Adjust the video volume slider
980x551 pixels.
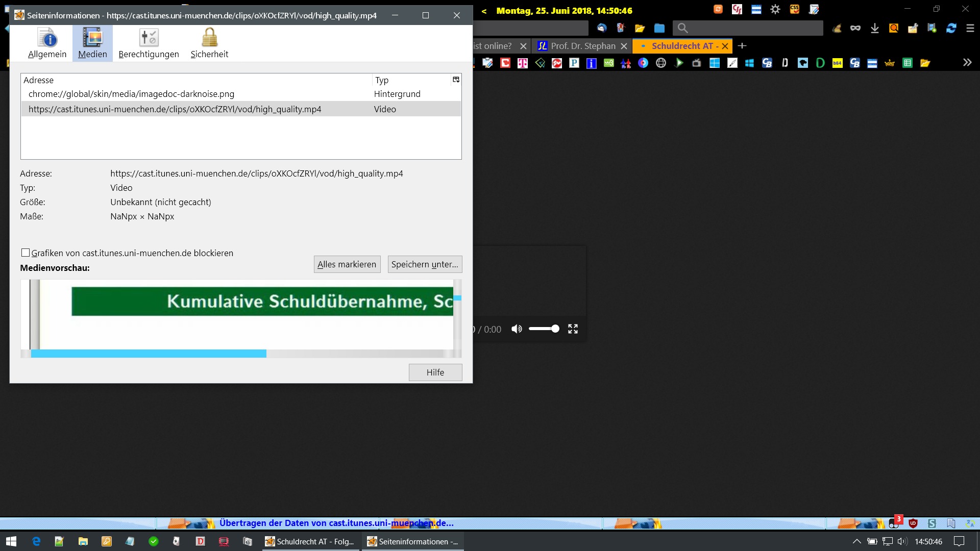point(544,329)
